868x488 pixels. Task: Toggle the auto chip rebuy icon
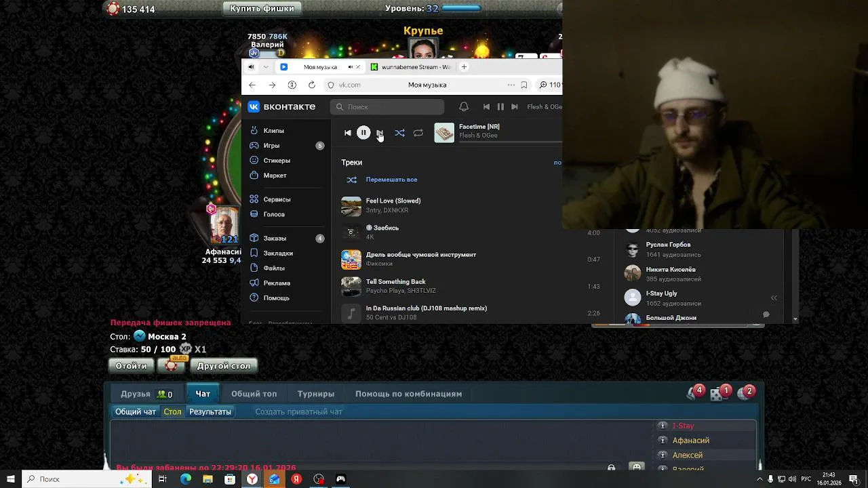click(x=172, y=365)
